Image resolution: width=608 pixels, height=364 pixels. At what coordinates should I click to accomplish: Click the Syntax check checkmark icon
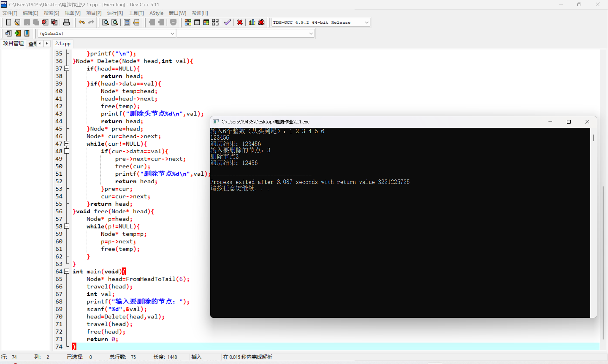pos(227,22)
